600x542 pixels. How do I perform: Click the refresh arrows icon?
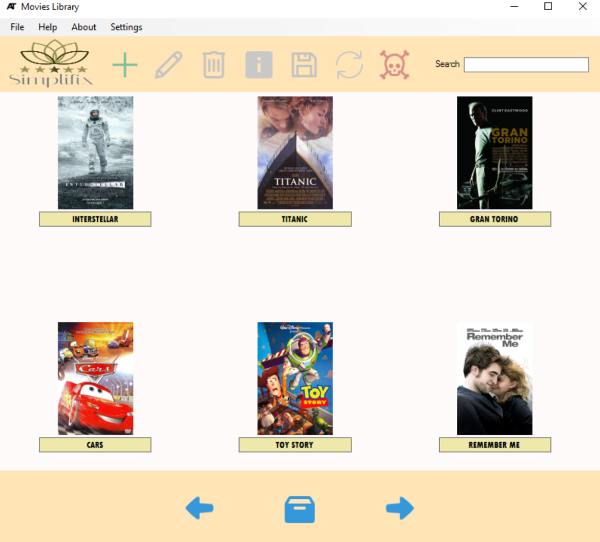click(349, 65)
